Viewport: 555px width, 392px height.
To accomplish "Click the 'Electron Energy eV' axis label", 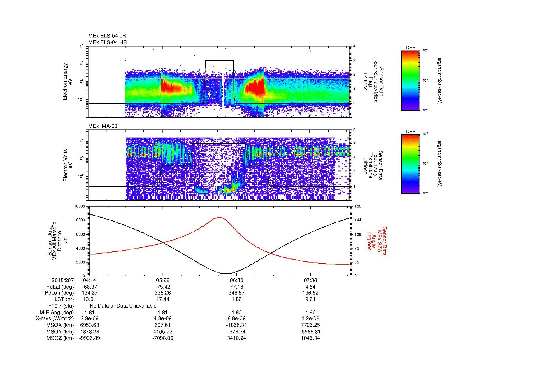I will pyautogui.click(x=67, y=82).
